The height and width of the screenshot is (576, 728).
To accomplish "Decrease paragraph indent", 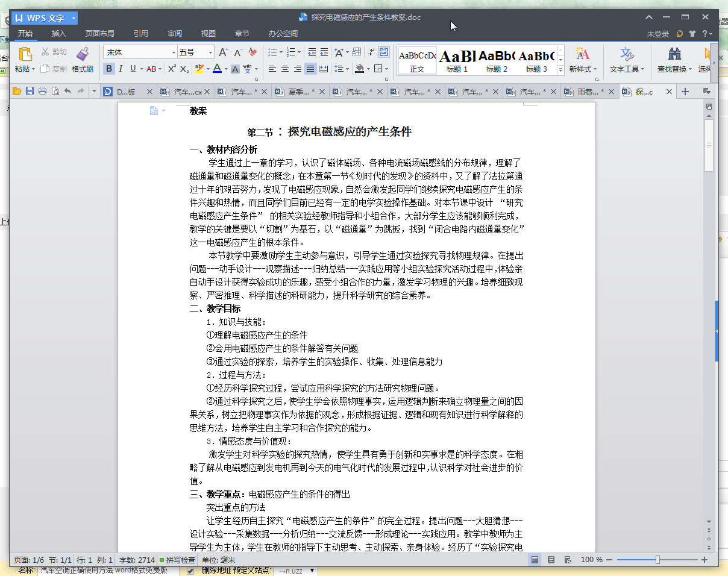I will (x=312, y=52).
